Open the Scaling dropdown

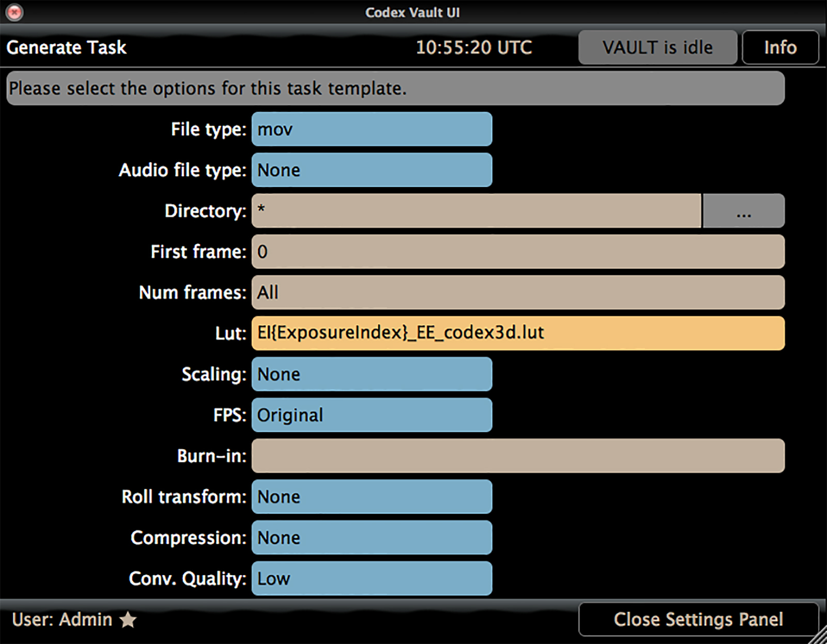pos(372,374)
